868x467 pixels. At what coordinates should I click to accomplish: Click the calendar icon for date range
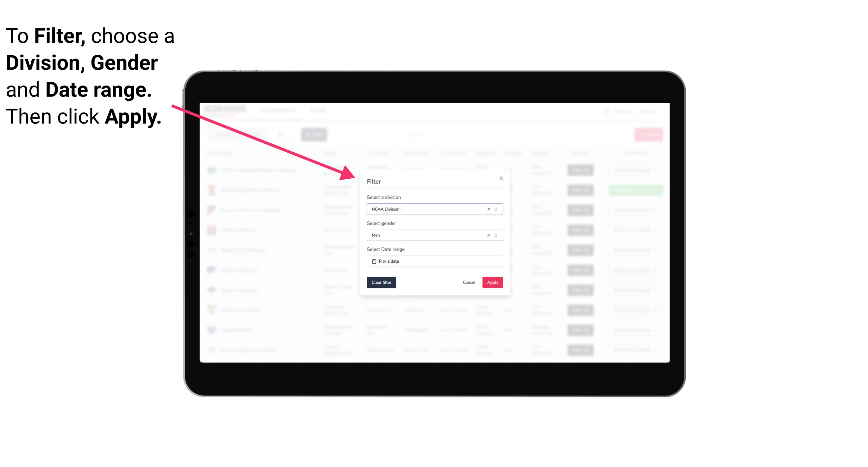pyautogui.click(x=373, y=261)
